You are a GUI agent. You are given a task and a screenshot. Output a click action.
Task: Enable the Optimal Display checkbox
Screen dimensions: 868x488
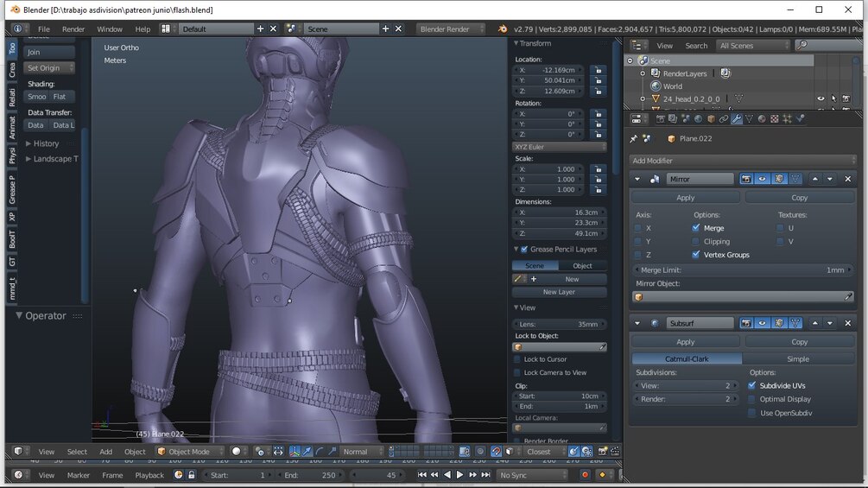coord(752,399)
